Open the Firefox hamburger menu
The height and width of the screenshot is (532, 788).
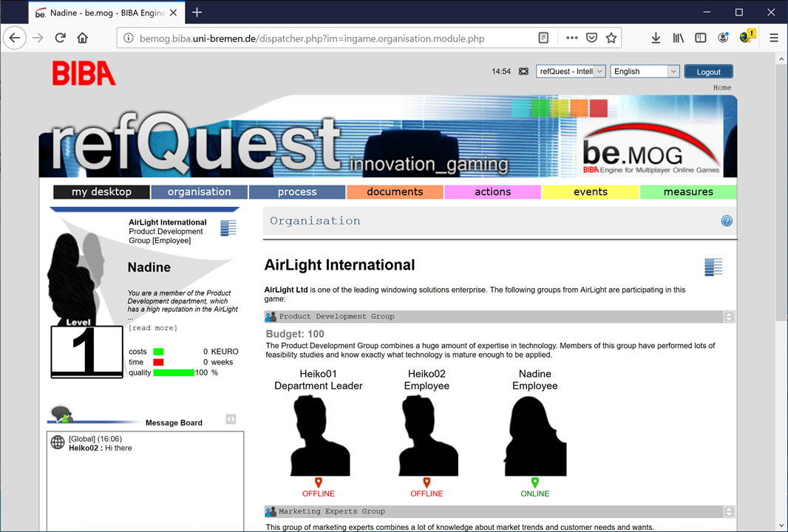[x=774, y=38]
